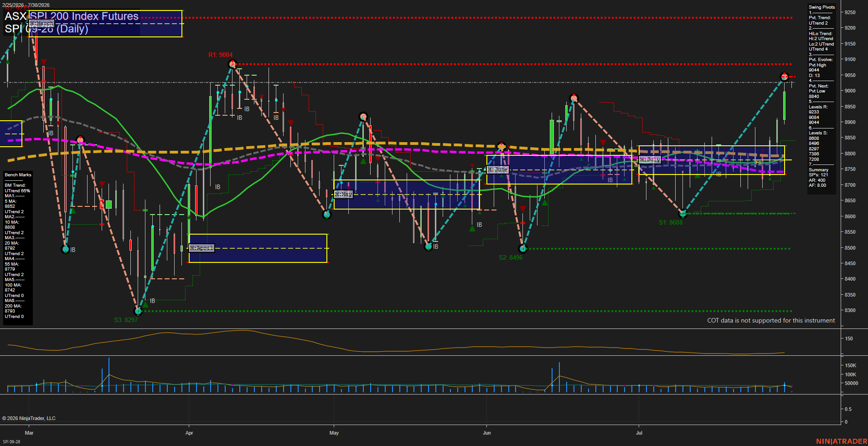Image resolution: width=868 pixels, height=446 pixels.
Task: Click the © 2026 NinjaTrader, LLC notice
Action: 29,418
